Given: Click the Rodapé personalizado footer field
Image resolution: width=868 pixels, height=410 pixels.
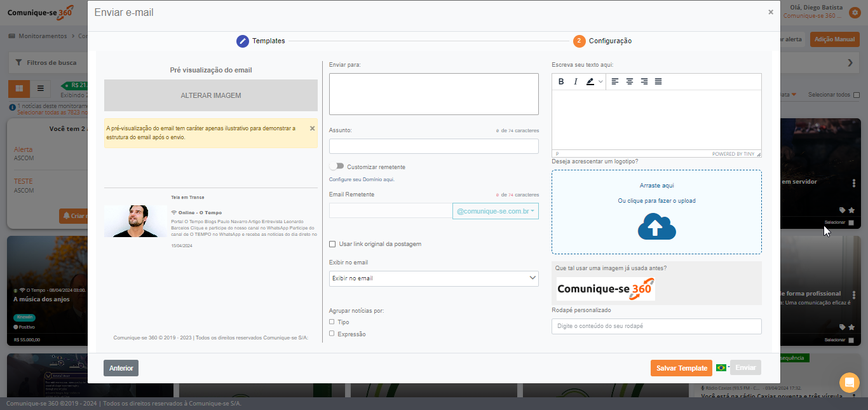Looking at the screenshot, I should point(656,326).
